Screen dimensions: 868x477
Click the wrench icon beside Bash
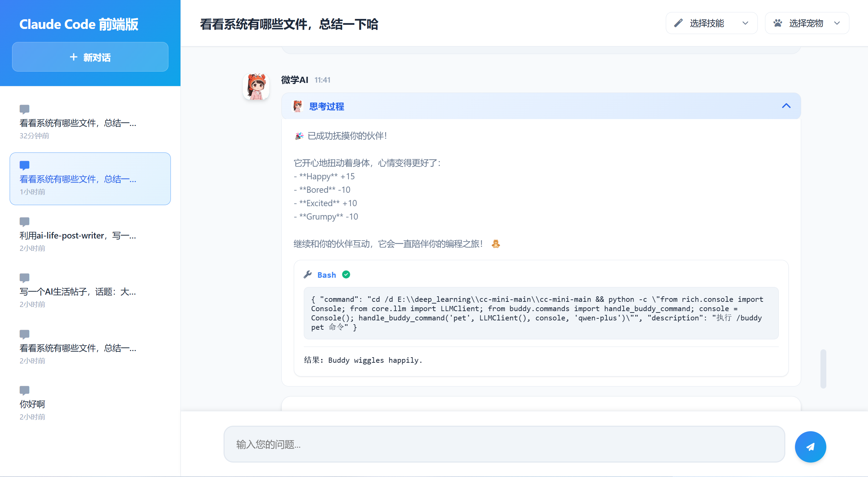point(308,275)
